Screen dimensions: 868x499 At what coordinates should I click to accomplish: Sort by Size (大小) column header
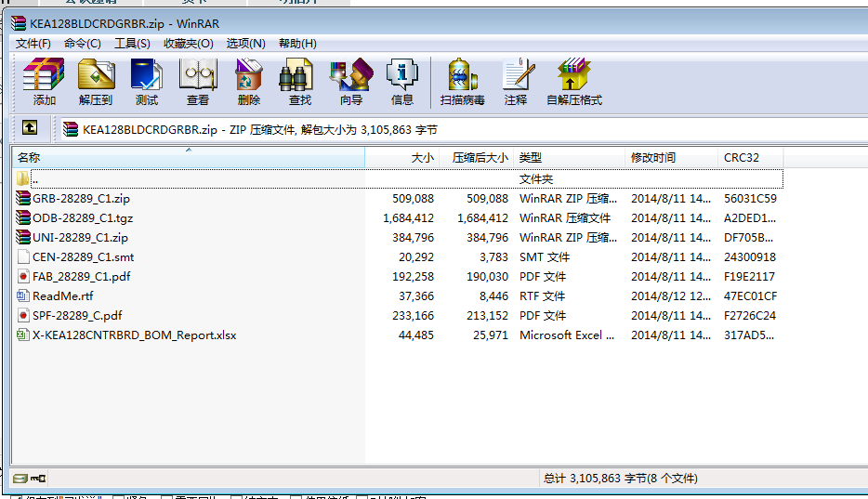(401, 158)
